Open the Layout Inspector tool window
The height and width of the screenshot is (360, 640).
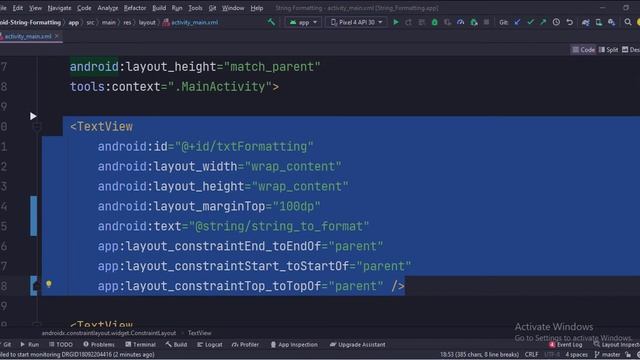pyautogui.click(x=617, y=344)
